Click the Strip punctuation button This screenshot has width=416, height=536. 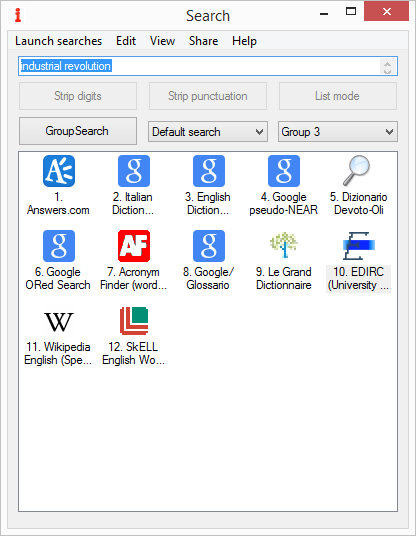(208, 96)
